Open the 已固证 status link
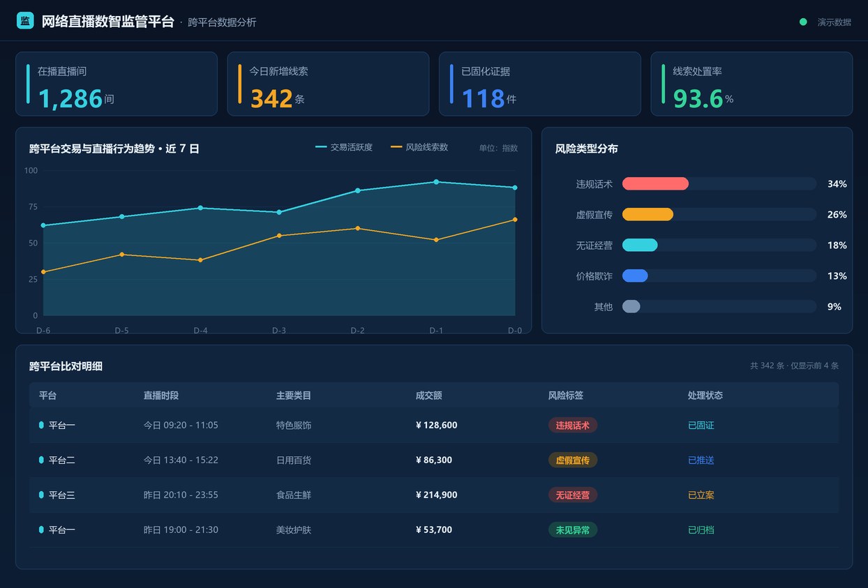 click(x=701, y=425)
